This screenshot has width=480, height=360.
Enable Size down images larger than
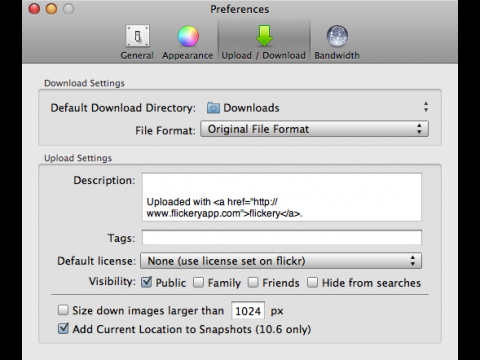click(63, 310)
